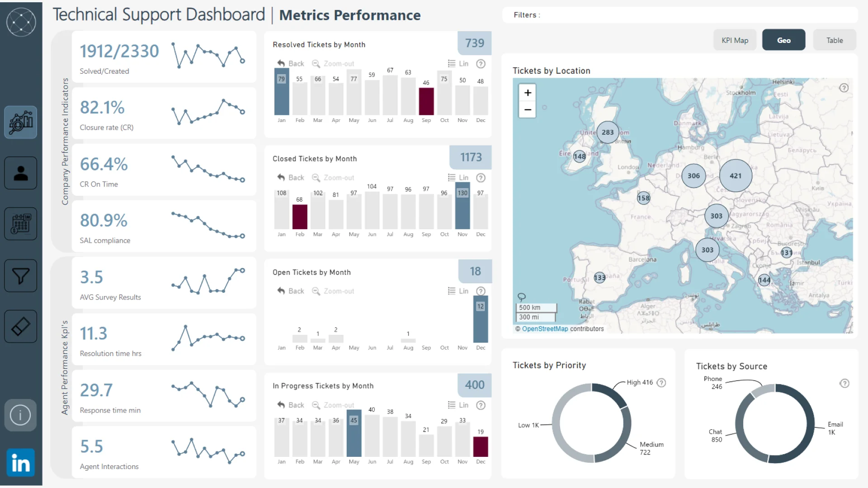
Task: Switch to the Geo view
Action: point(783,40)
